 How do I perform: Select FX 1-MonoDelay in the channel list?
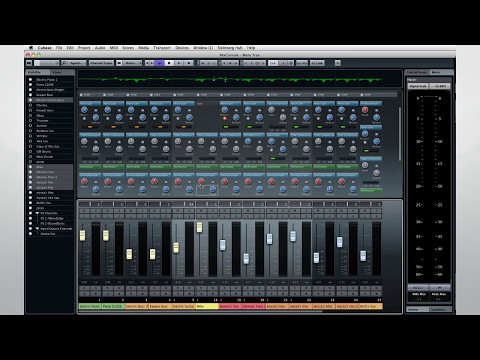point(52,218)
